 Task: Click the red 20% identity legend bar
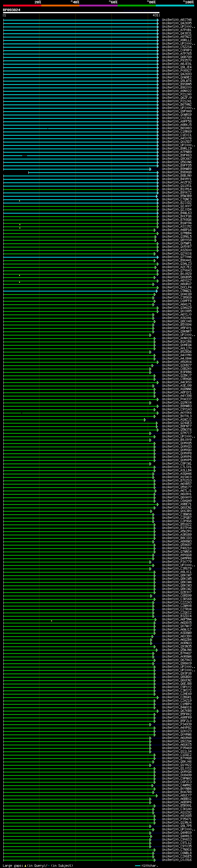pyautogui.click(x=22, y=6)
